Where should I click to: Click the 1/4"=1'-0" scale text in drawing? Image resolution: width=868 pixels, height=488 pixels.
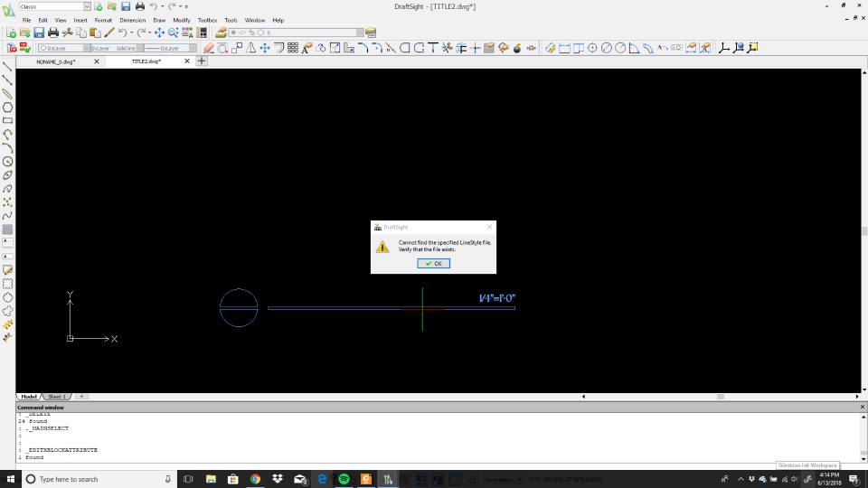496,298
